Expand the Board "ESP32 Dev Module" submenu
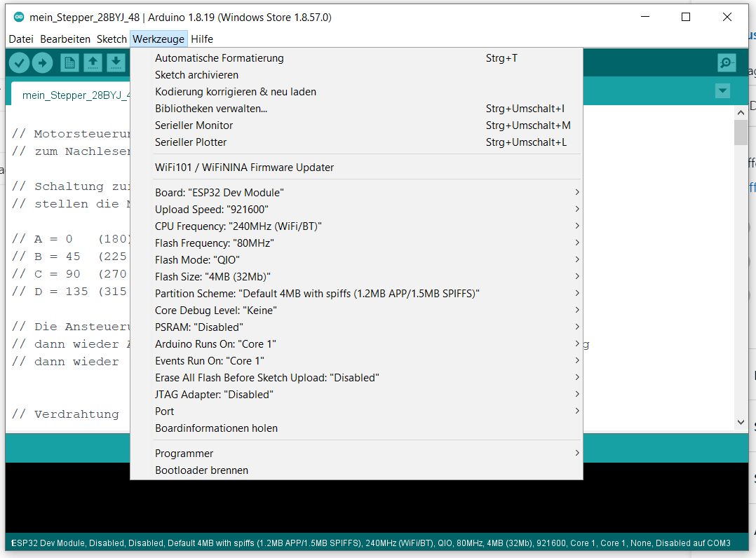756x558 pixels. [x=356, y=193]
